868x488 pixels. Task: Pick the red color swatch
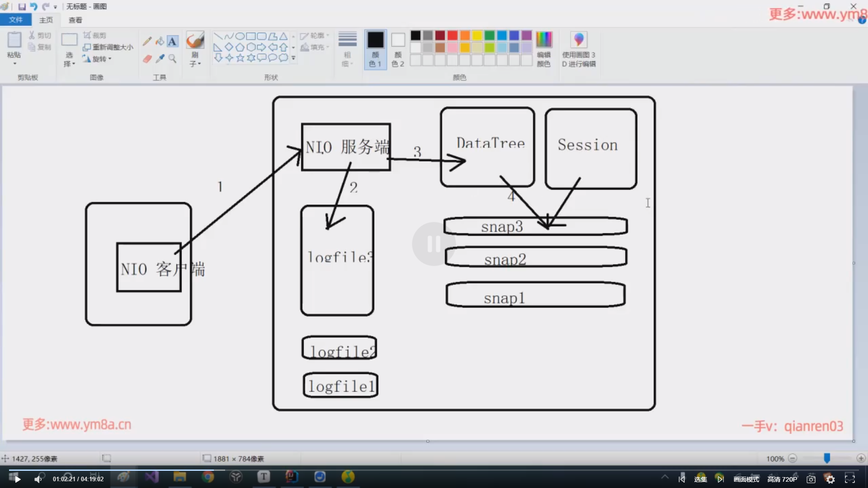(452, 36)
